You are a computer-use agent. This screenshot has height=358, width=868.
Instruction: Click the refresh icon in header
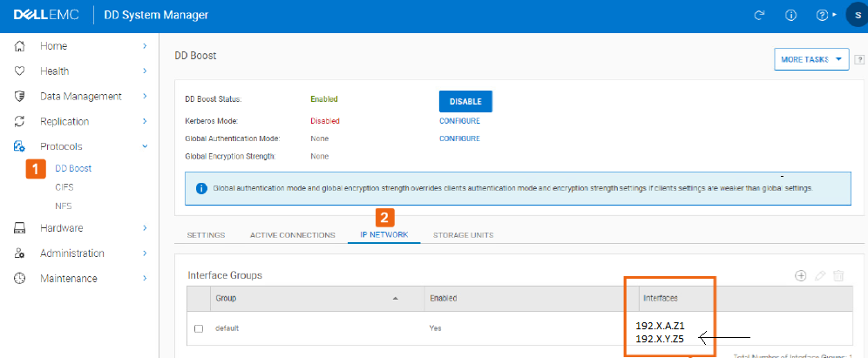click(x=759, y=16)
